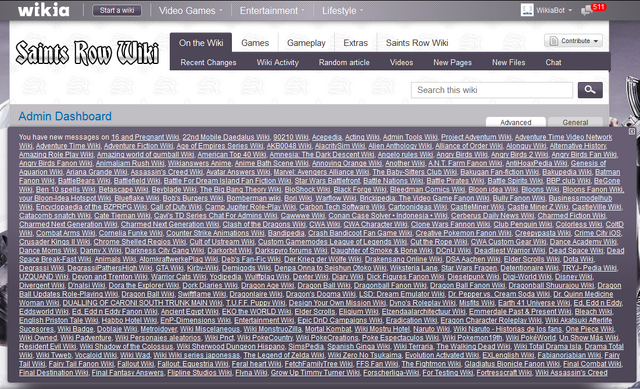
Task: Open the Contribute dropdown
Action: [x=573, y=41]
